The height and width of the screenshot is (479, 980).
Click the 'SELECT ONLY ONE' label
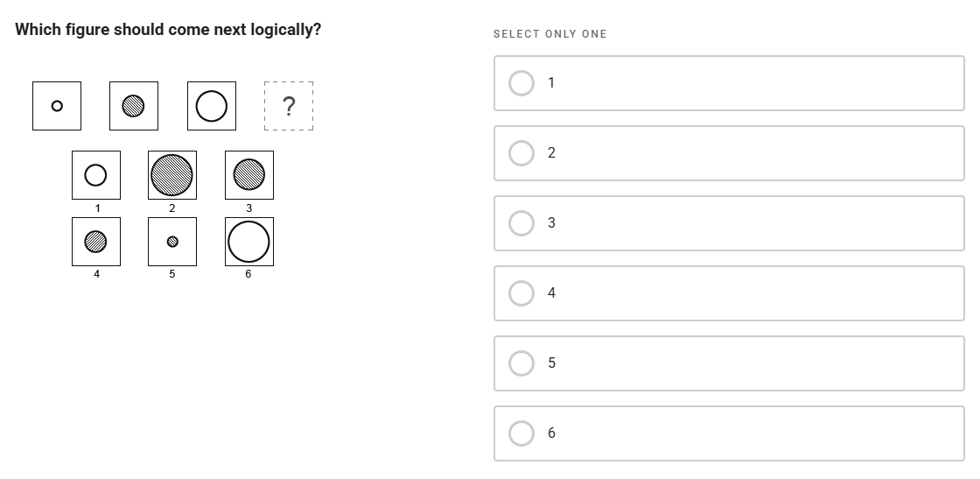[549, 34]
